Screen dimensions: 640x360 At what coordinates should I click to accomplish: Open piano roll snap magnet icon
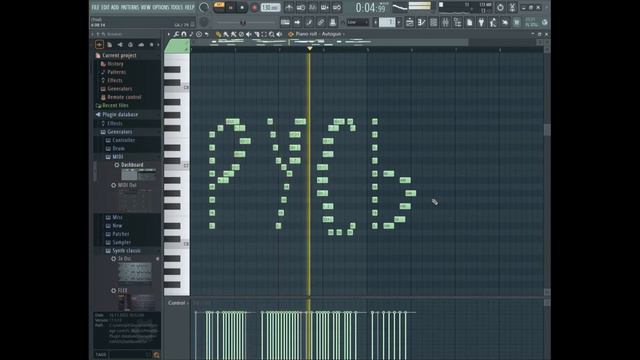[184, 34]
